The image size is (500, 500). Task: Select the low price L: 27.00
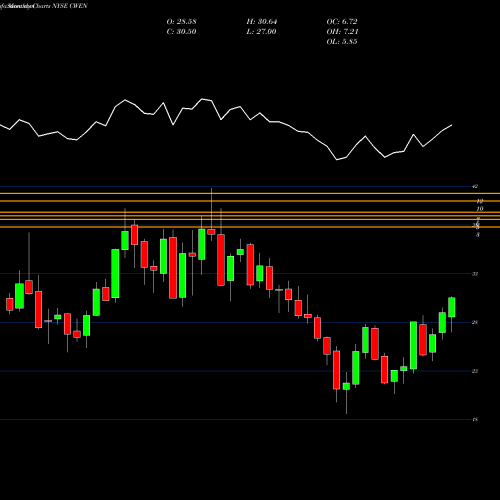click(x=261, y=32)
